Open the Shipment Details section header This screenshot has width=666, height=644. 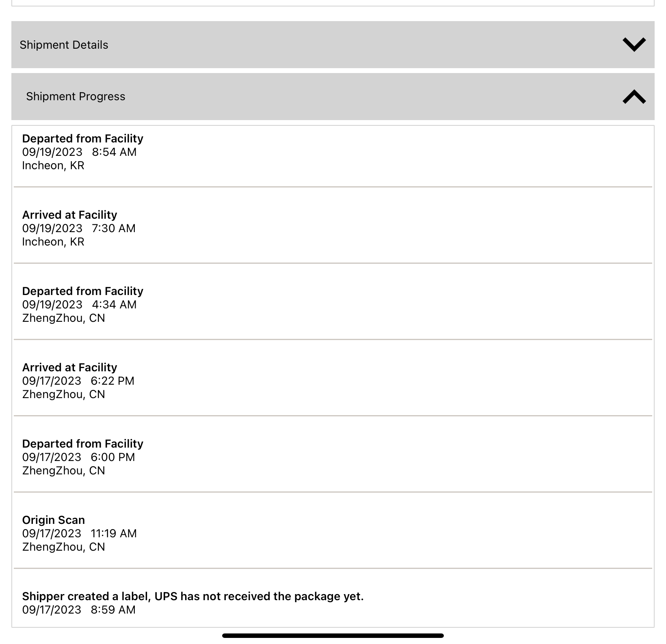[x=333, y=45]
